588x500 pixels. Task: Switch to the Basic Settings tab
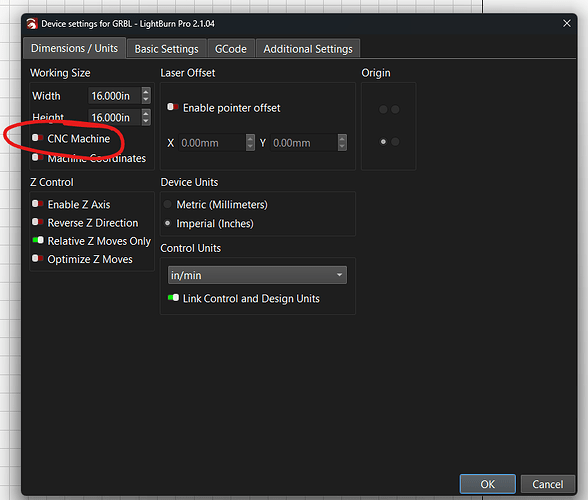click(166, 49)
